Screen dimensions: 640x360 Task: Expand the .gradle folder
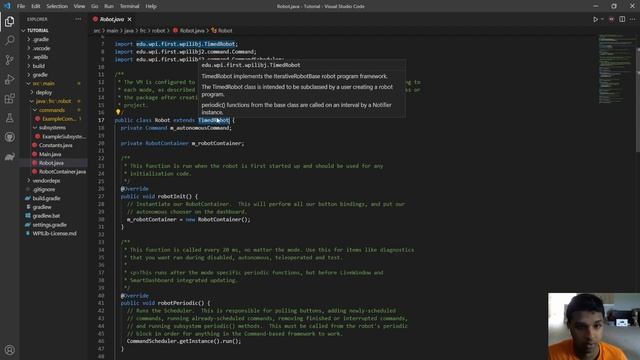click(53, 40)
